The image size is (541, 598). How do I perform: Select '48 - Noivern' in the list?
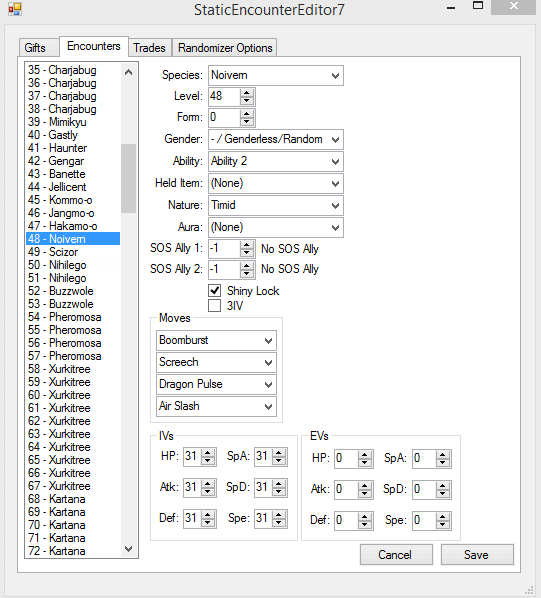click(x=73, y=239)
